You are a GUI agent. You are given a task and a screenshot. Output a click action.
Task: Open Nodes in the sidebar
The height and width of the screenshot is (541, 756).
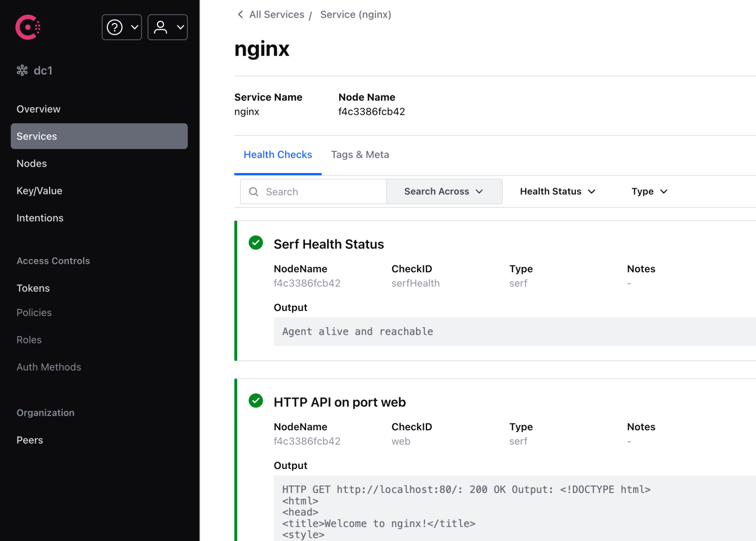pyautogui.click(x=32, y=163)
